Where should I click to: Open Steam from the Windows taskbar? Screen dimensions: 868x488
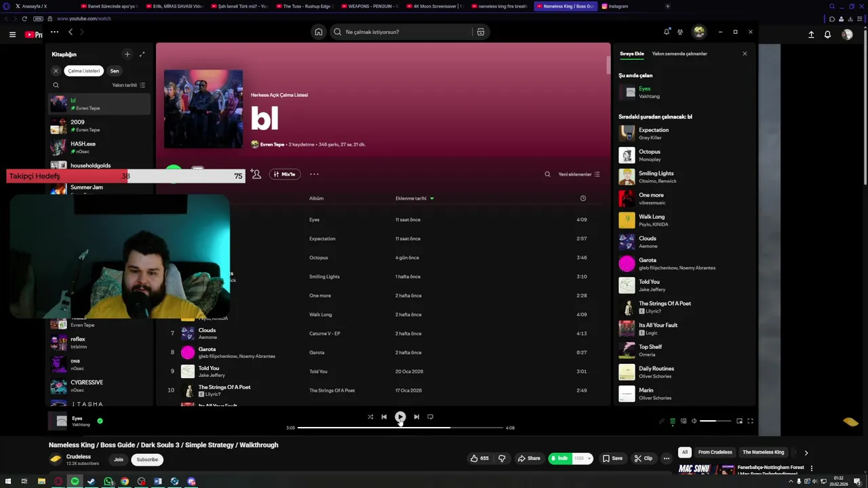click(92, 481)
